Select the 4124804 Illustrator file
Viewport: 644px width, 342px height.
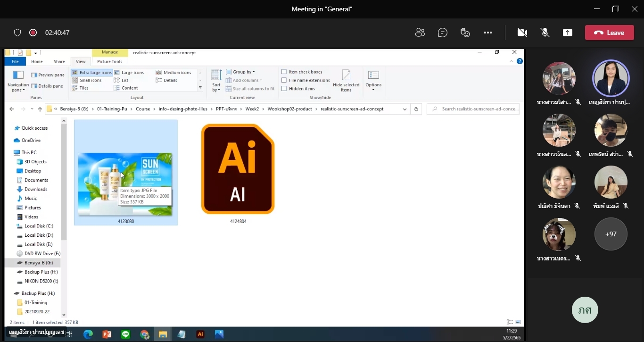point(238,174)
